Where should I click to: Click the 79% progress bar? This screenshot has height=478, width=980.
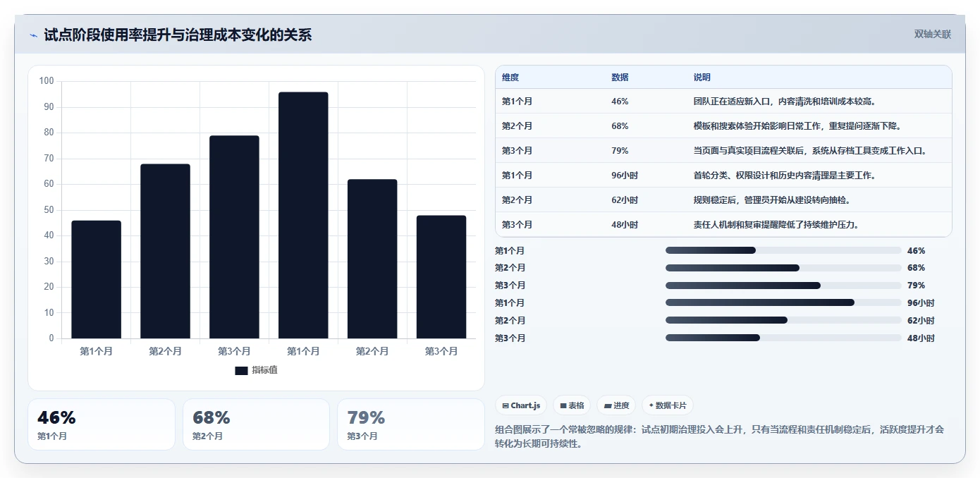coord(783,286)
